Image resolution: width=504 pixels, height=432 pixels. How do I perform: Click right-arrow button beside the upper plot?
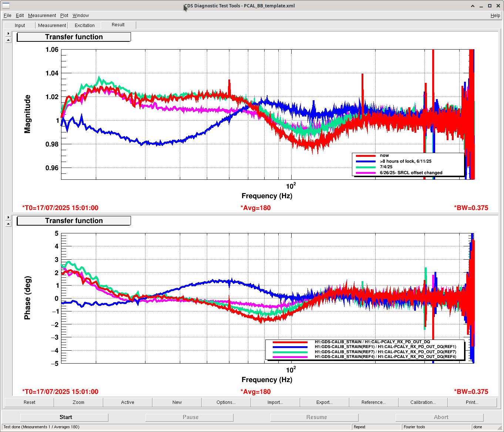click(x=8, y=34)
